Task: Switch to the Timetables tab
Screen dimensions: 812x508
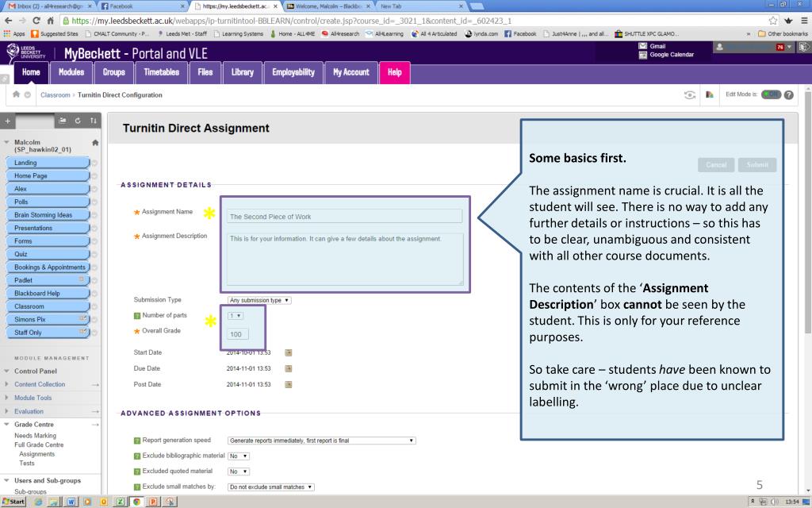Action: [x=162, y=72]
